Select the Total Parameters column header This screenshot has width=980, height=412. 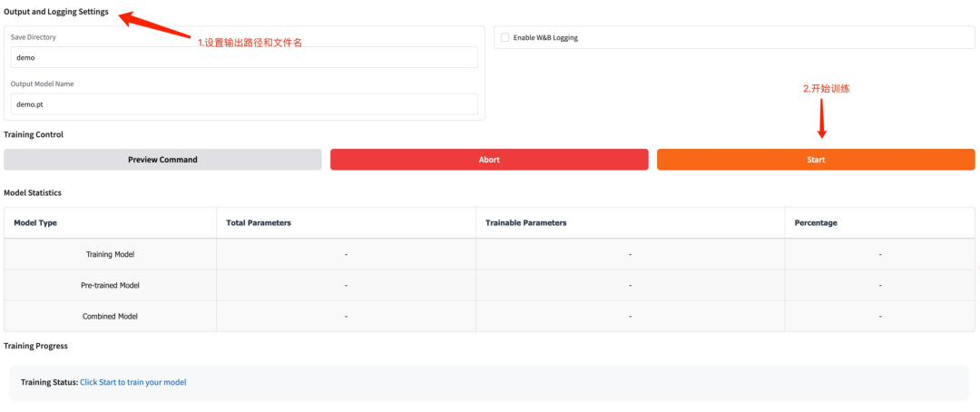pos(259,222)
